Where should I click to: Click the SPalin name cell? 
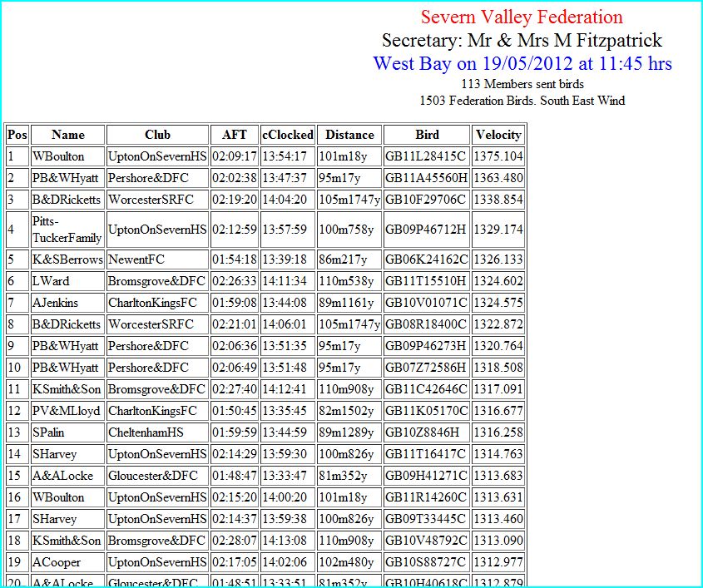(67, 432)
